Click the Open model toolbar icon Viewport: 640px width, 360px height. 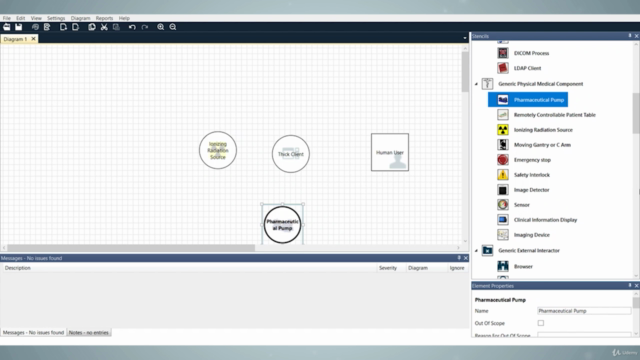(7, 27)
